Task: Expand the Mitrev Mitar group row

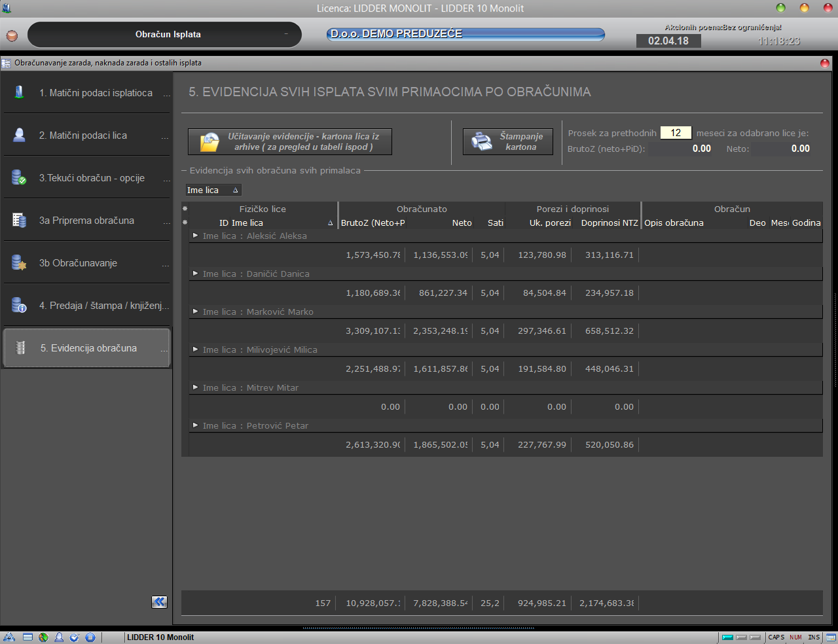Action: click(195, 387)
